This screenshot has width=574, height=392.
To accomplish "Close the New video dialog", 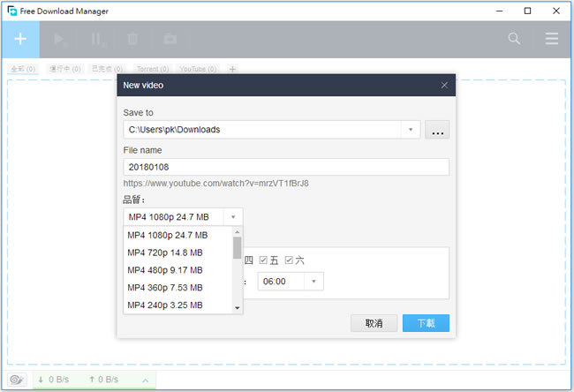I will pos(444,86).
